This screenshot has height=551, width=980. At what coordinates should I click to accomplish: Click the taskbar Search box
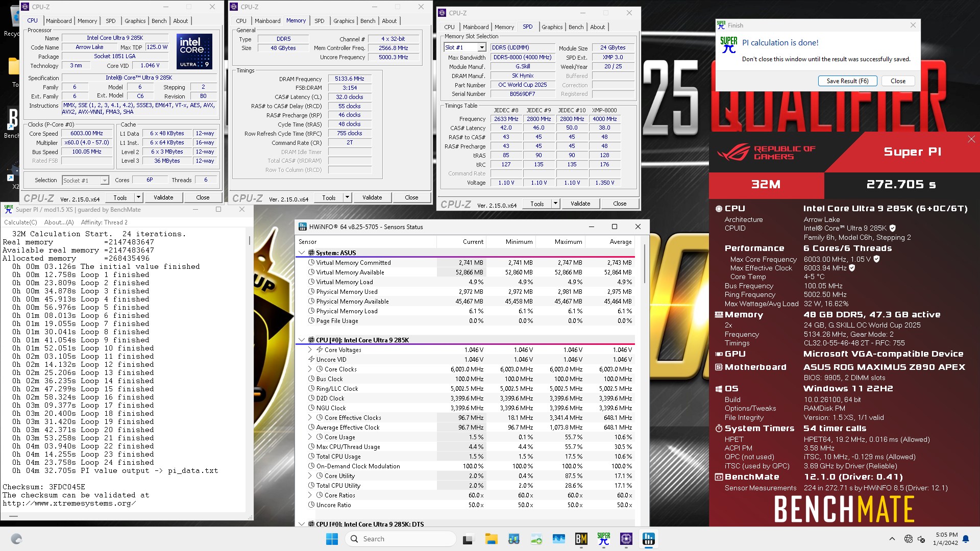pyautogui.click(x=400, y=539)
